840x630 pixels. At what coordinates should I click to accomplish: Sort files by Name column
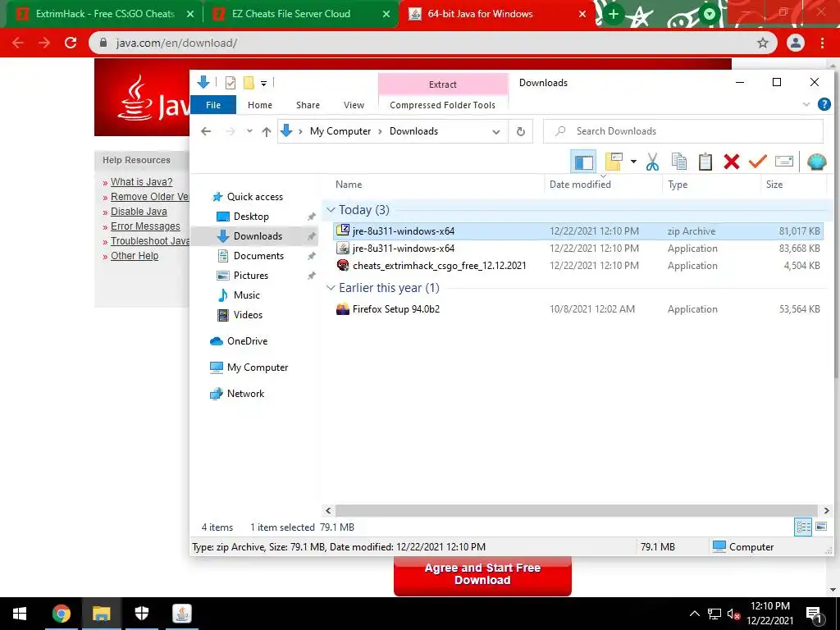[349, 185]
